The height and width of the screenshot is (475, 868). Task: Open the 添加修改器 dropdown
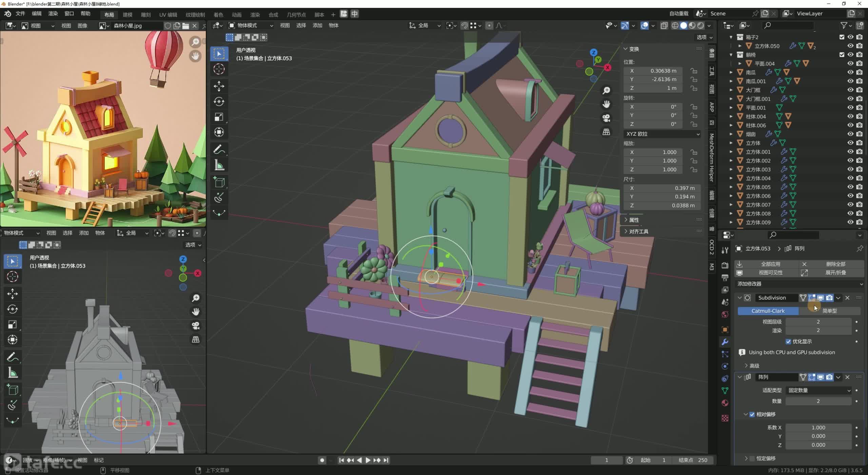pos(799,284)
